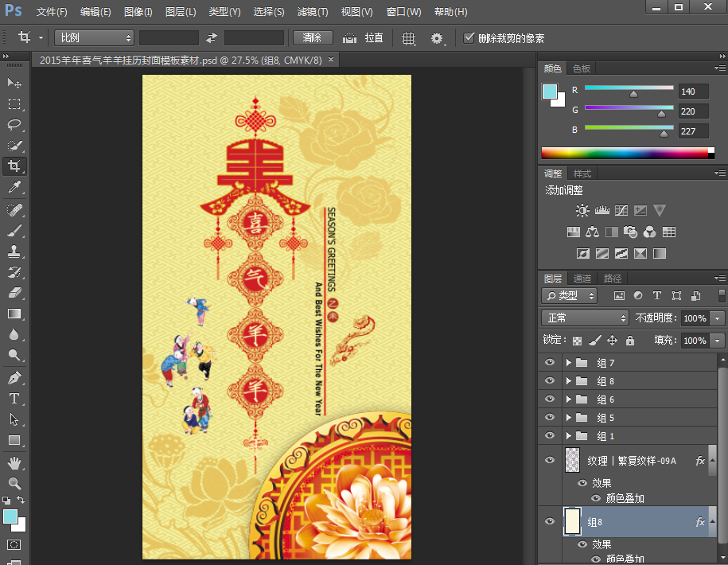Close the document tab

[x=331, y=60]
